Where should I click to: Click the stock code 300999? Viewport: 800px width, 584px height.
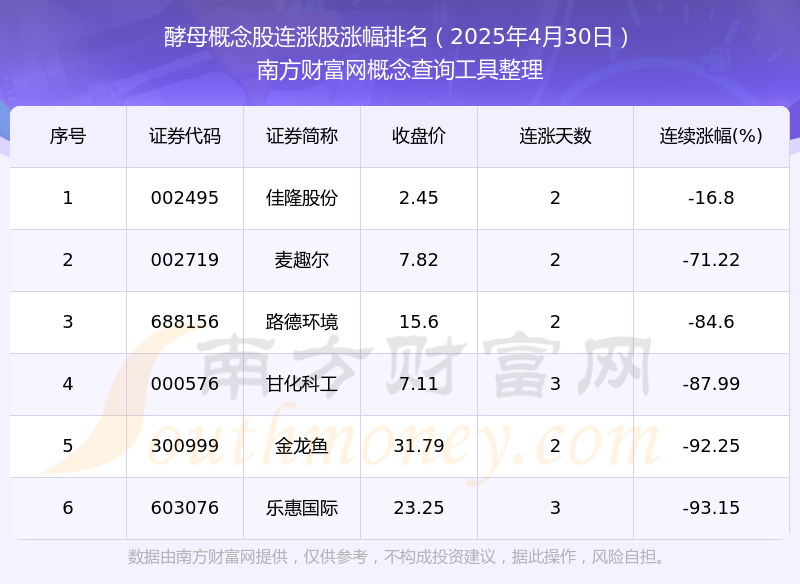point(185,446)
